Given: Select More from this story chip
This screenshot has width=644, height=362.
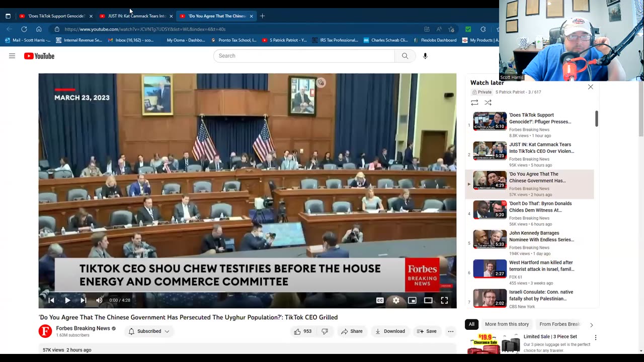Looking at the screenshot, I should tap(507, 324).
